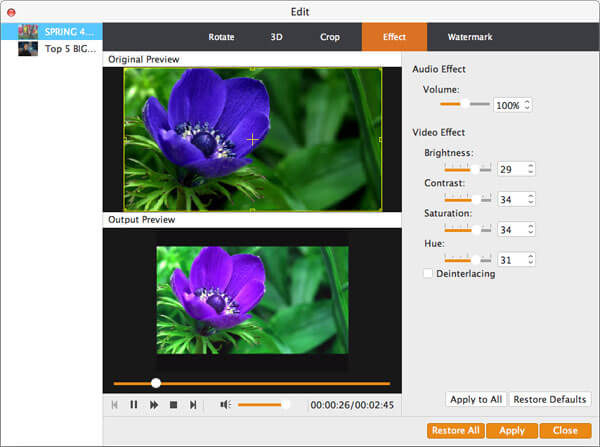This screenshot has width=600, height=447.
Task: Select the SPRING video thumbnail in list
Action: click(x=27, y=31)
